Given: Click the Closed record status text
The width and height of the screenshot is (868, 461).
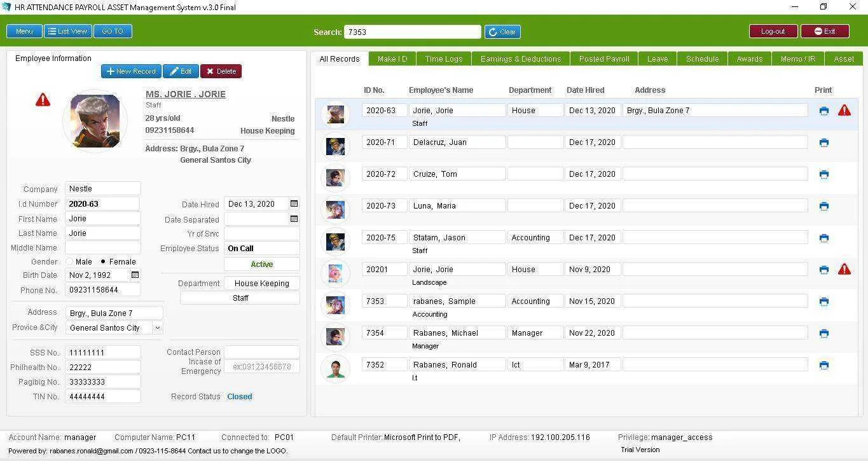Looking at the screenshot, I should tap(240, 396).
